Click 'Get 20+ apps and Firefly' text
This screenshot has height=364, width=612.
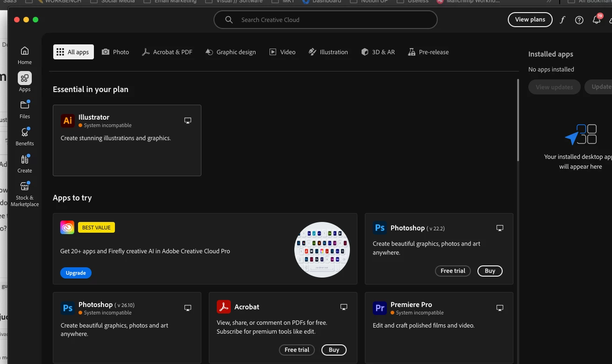coord(145,251)
